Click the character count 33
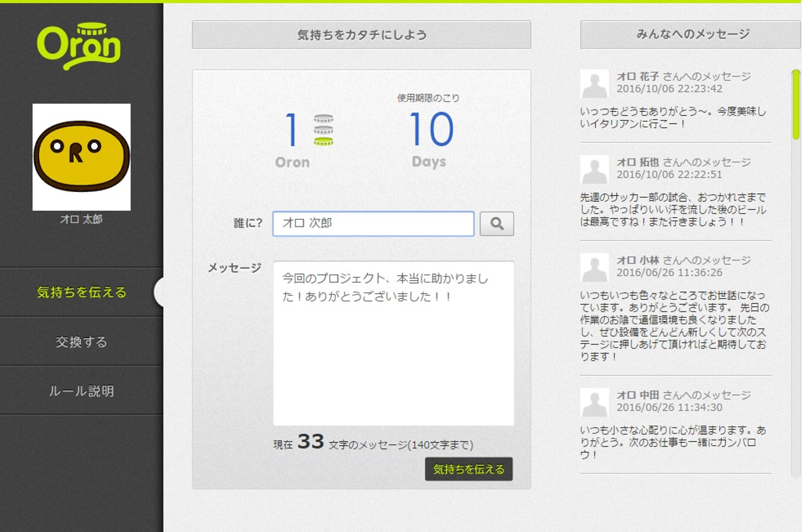Viewport: 802px width, 532px height. [x=311, y=441]
